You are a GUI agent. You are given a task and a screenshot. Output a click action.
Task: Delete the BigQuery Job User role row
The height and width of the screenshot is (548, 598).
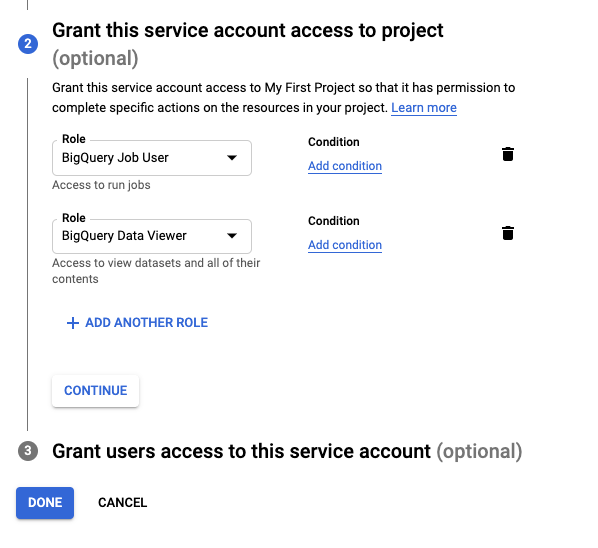click(508, 154)
